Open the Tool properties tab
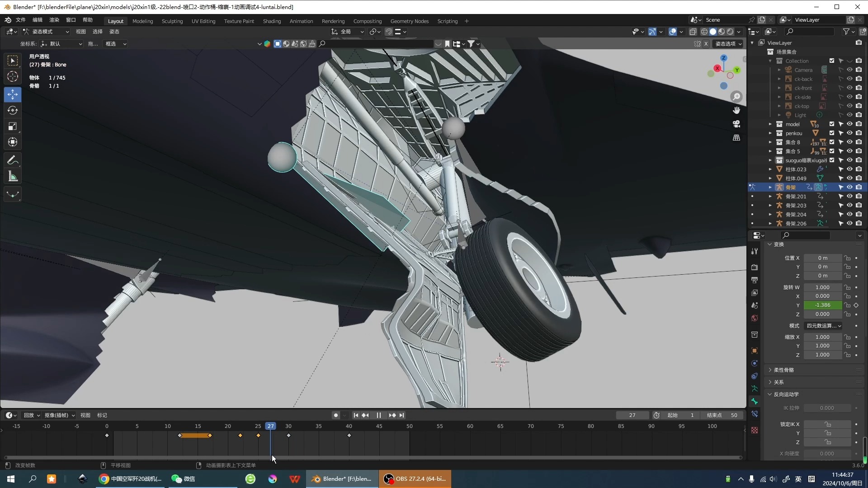Viewport: 868px width, 488px height. tap(754, 251)
